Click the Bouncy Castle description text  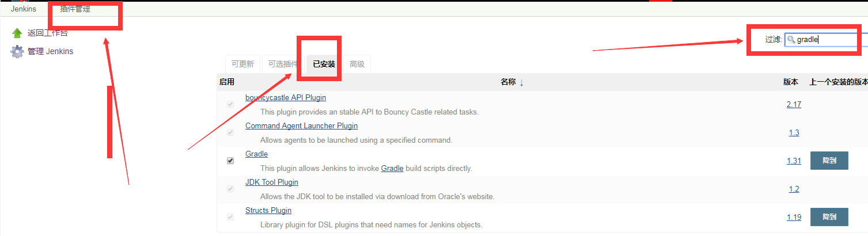[369, 112]
